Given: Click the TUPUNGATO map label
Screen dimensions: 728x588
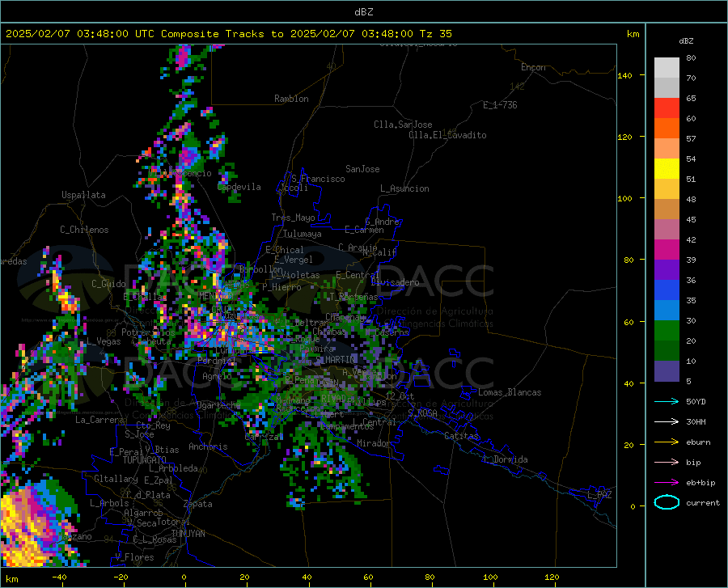Looking at the screenshot, I should [145, 460].
